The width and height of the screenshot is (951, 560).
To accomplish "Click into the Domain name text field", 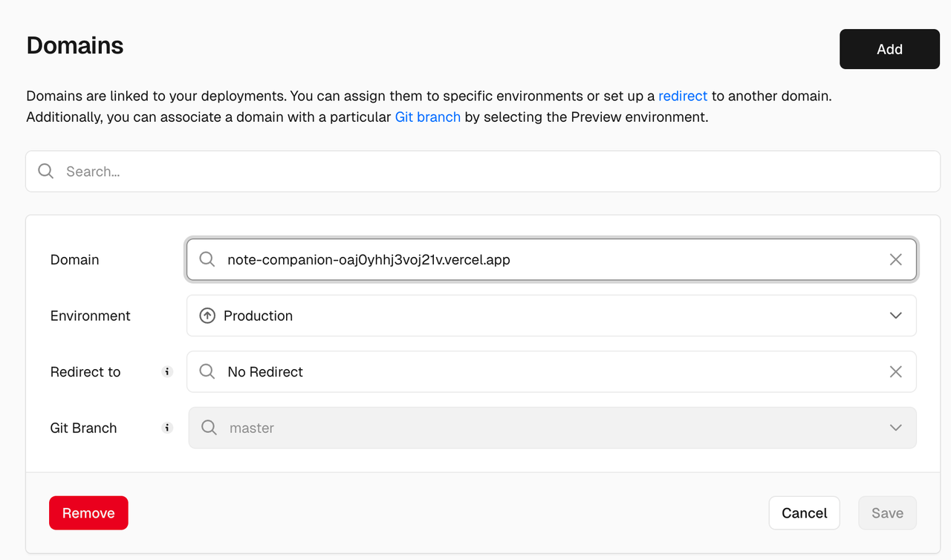I will (550, 259).
